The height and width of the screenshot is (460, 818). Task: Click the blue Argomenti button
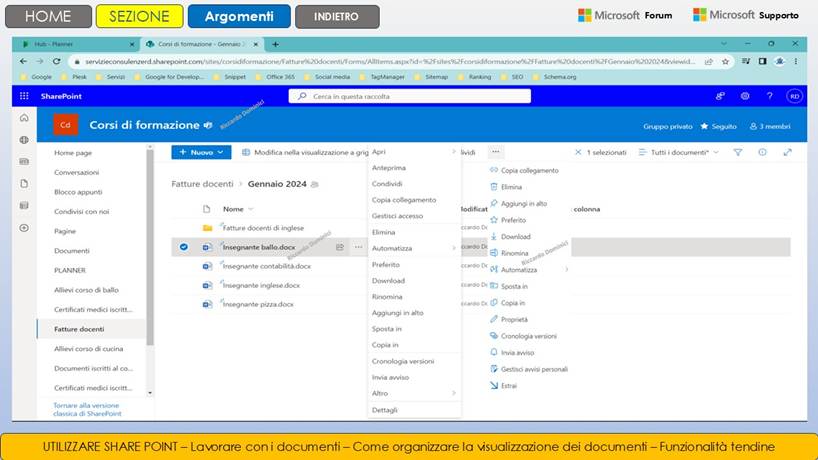(x=239, y=16)
